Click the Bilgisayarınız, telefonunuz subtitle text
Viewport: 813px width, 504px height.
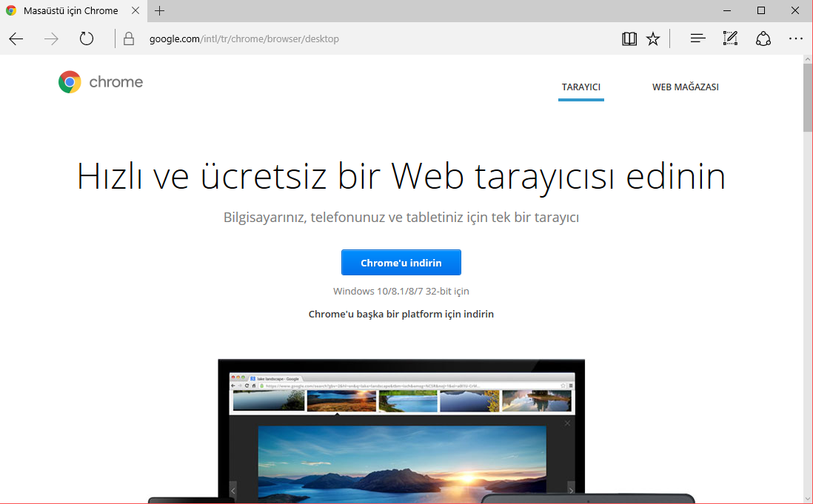[401, 217]
